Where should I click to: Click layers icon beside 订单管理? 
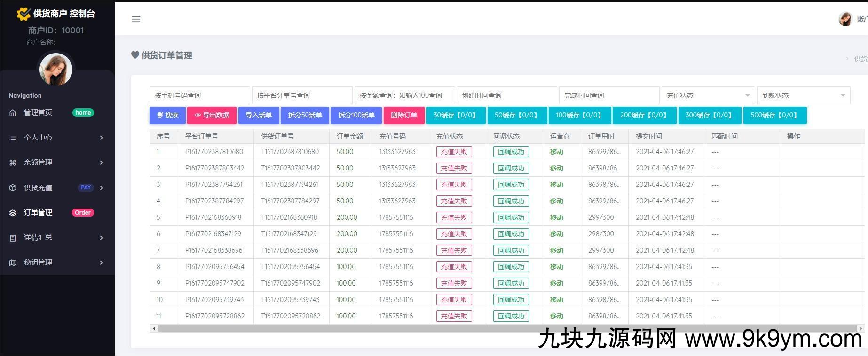tap(13, 213)
